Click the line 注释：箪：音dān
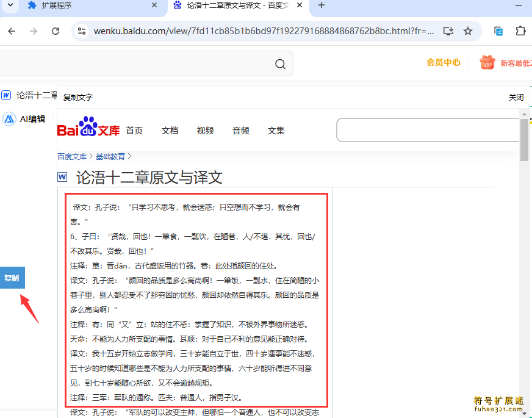 coord(174,265)
